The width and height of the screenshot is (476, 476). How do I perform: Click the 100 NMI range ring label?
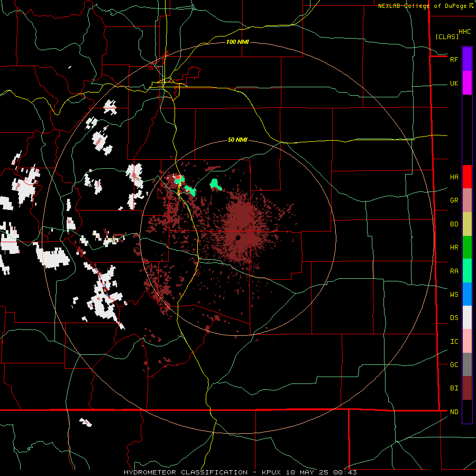click(237, 42)
